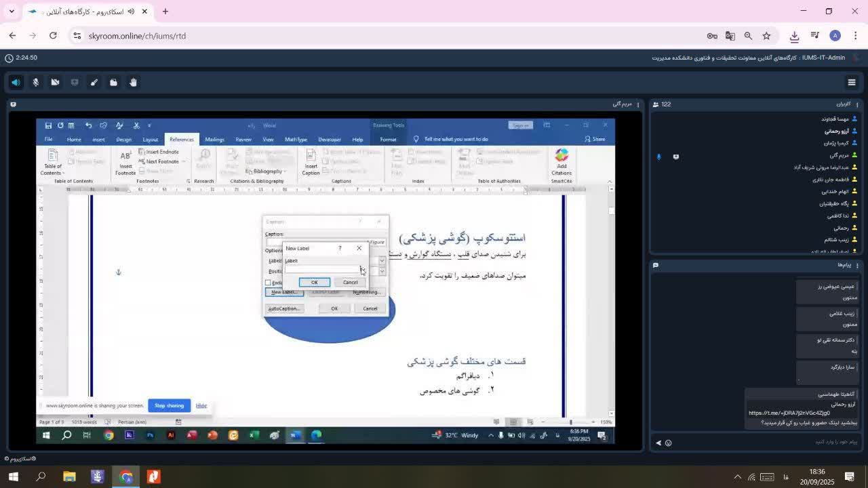Open the browser downloads icon
Image resolution: width=868 pixels, height=488 pixels.
pos(794,36)
